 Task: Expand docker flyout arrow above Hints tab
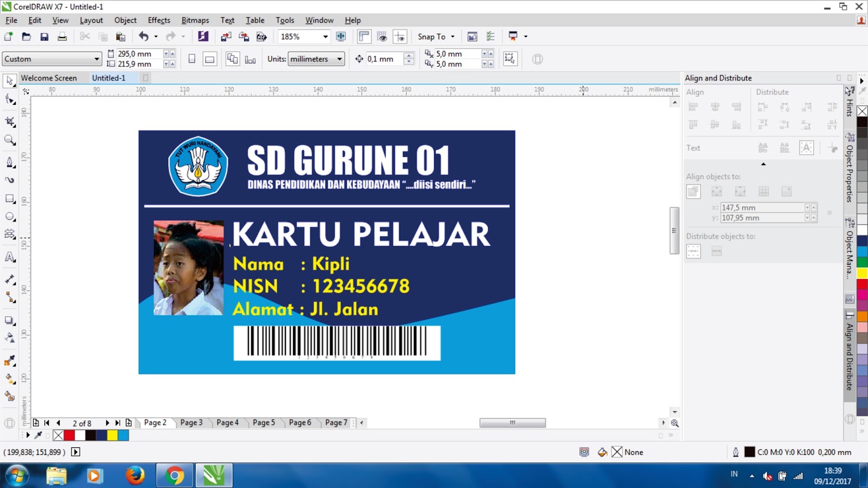coord(861,81)
